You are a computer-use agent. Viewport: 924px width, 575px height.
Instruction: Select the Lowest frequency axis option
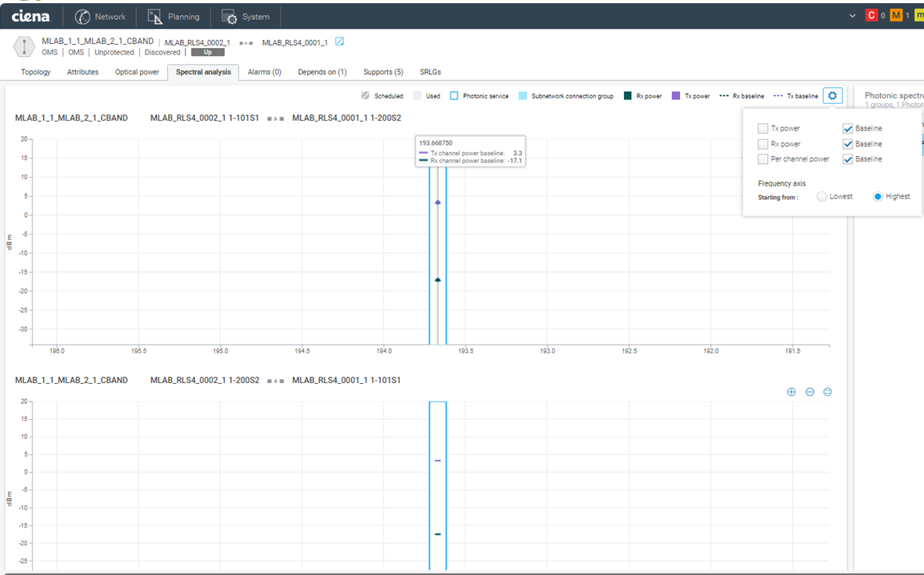point(822,196)
